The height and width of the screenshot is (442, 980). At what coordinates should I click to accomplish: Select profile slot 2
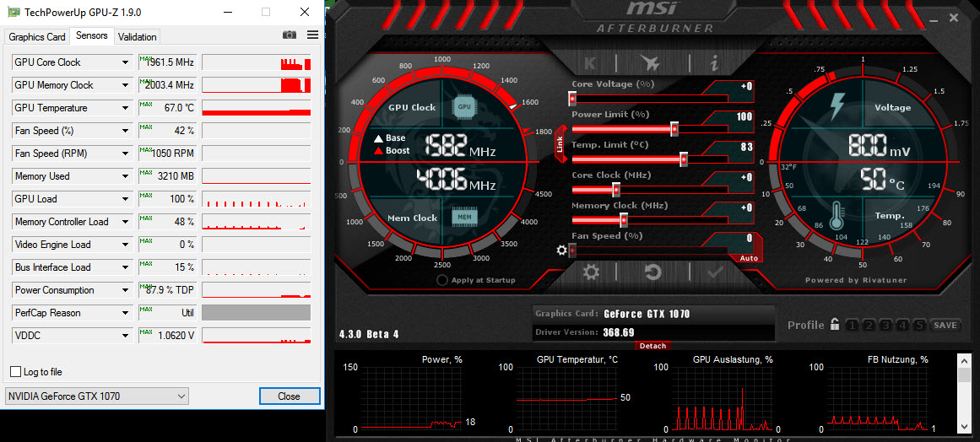pos(869,325)
